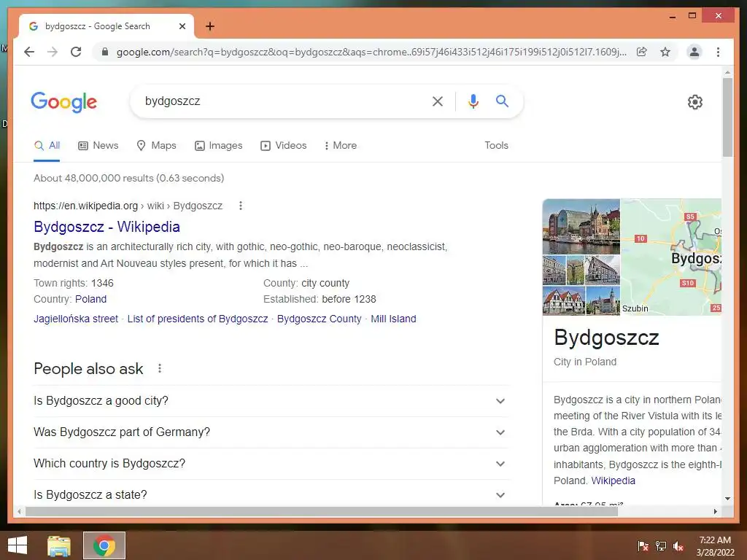Click the horizontal scrollbar thumb

[x=321, y=511]
